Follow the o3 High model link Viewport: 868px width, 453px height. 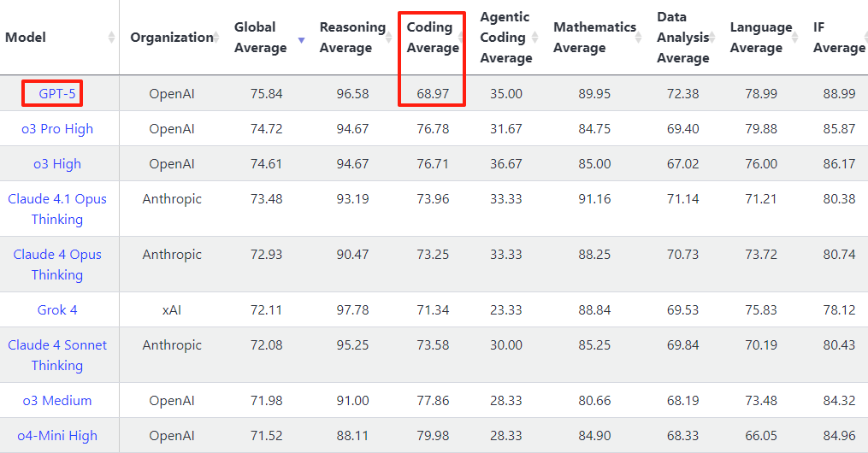coord(57,164)
